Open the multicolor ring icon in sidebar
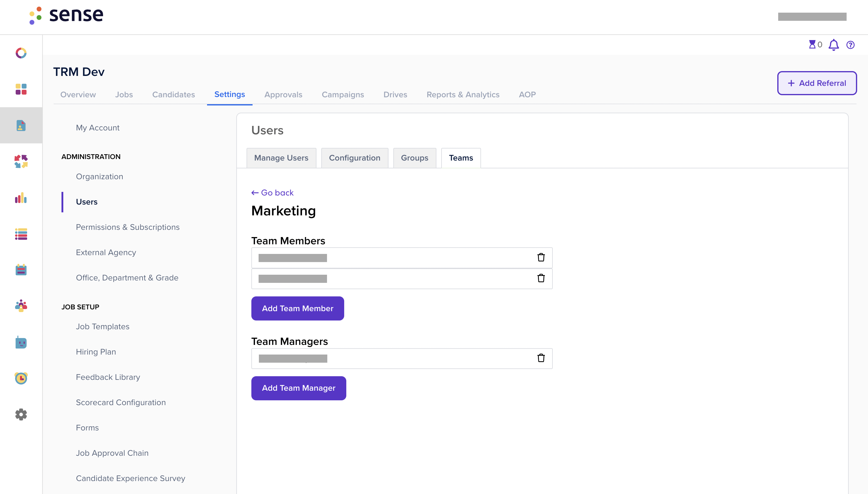This screenshot has width=868, height=494. 21,53
